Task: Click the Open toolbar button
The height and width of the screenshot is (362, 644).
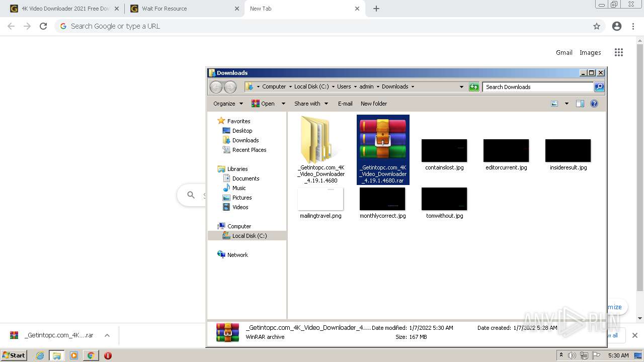Action: (263, 104)
